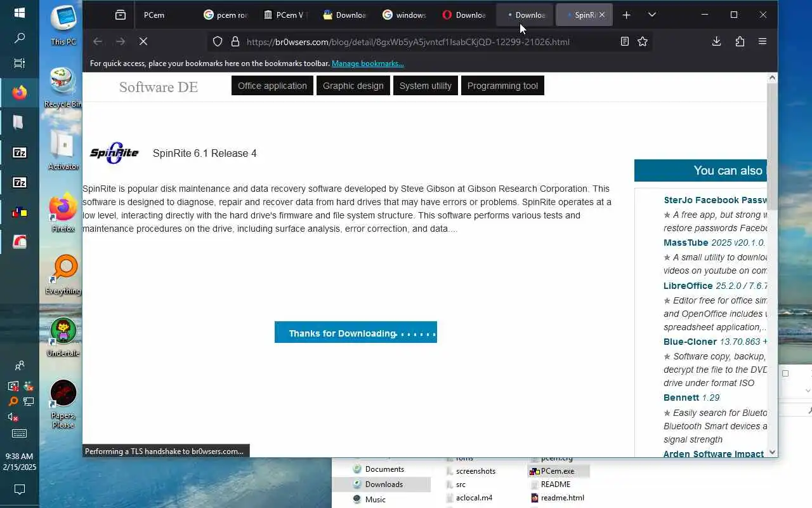Viewport: 812px width, 508px height.
Task: Open the System utility category
Action: click(x=426, y=86)
